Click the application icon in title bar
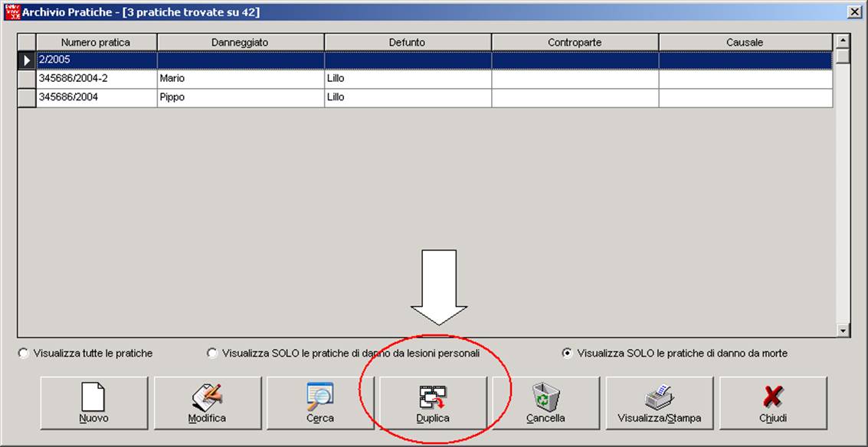Viewport: 868px width, 447px height. (12, 11)
